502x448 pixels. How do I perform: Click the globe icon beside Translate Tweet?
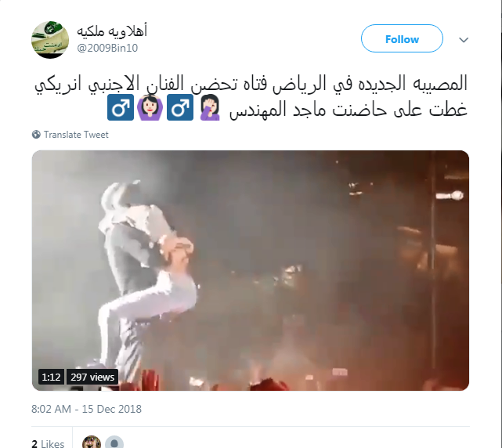tap(36, 135)
